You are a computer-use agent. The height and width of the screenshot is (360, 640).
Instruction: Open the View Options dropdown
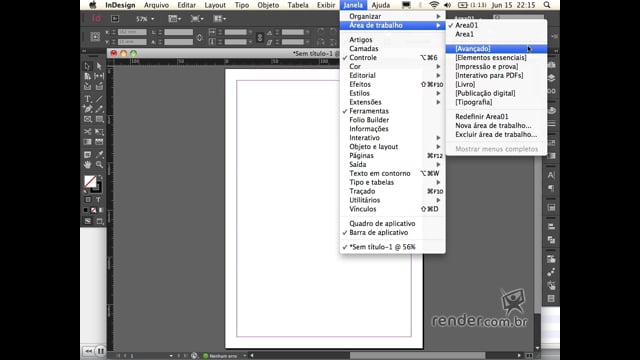175,19
